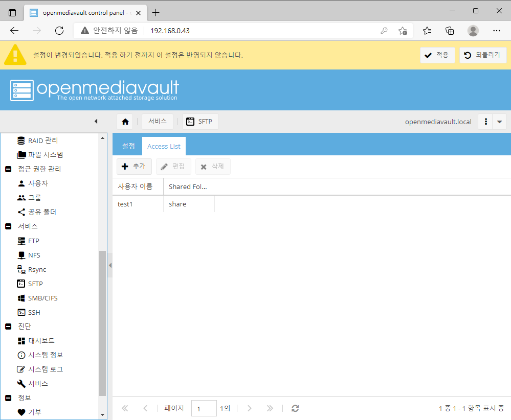Click the 공유 폴더 share icon

21,212
